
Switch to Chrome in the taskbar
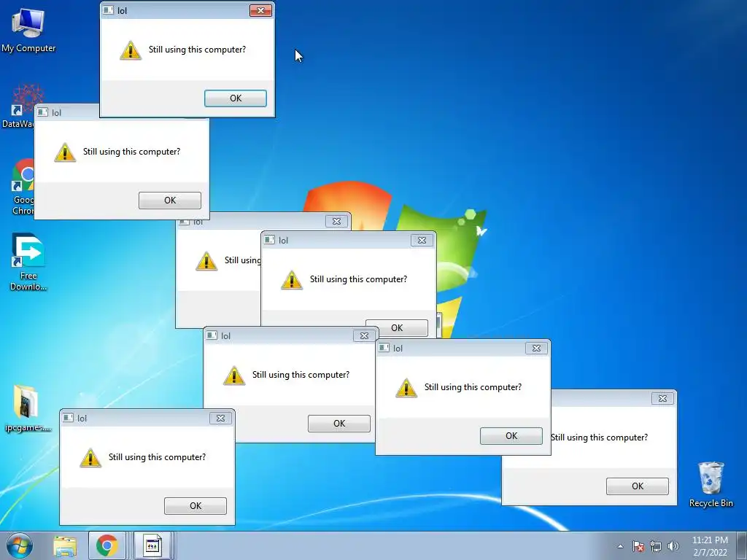click(x=107, y=545)
